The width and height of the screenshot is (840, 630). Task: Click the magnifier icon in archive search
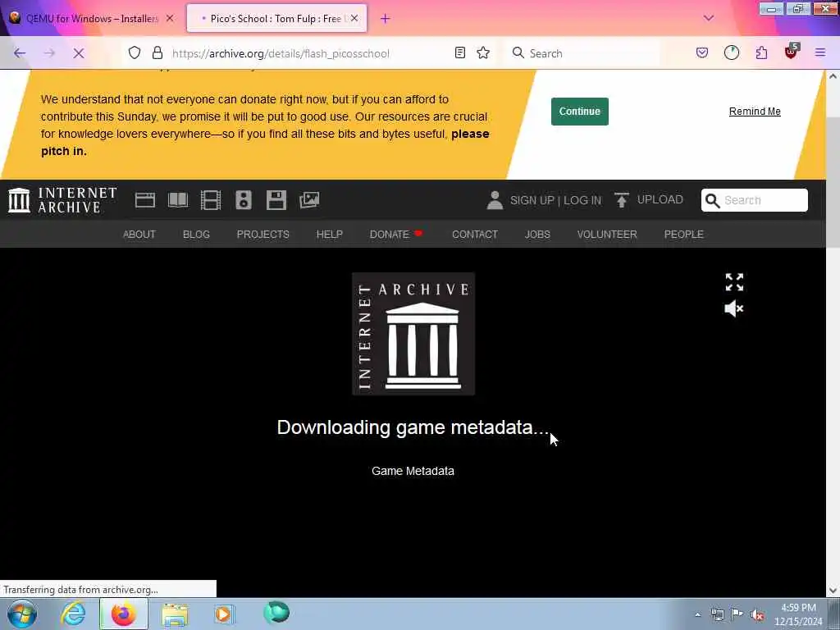712,200
